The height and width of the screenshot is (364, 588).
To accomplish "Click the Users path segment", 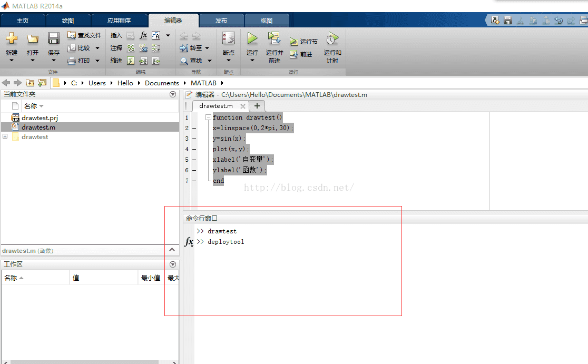I will pos(97,83).
